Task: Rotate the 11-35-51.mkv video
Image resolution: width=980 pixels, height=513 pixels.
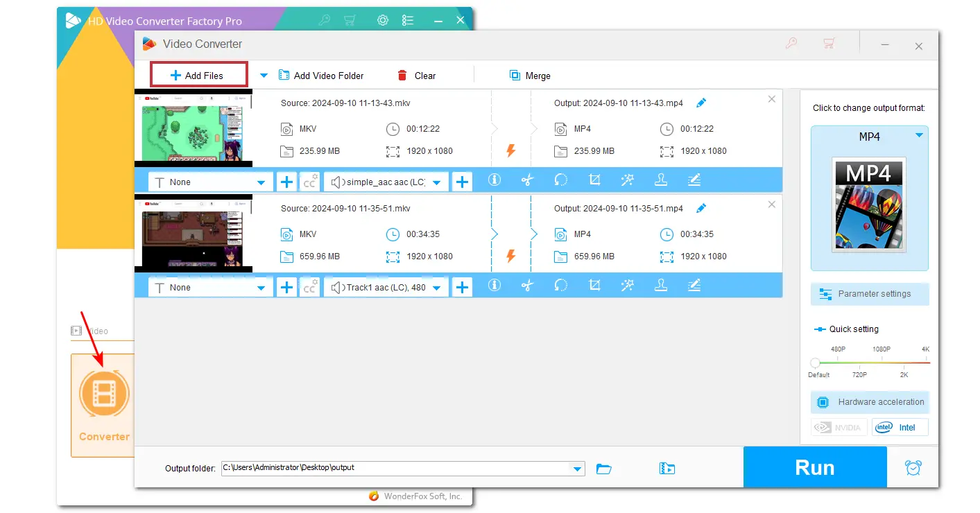Action: tap(561, 285)
